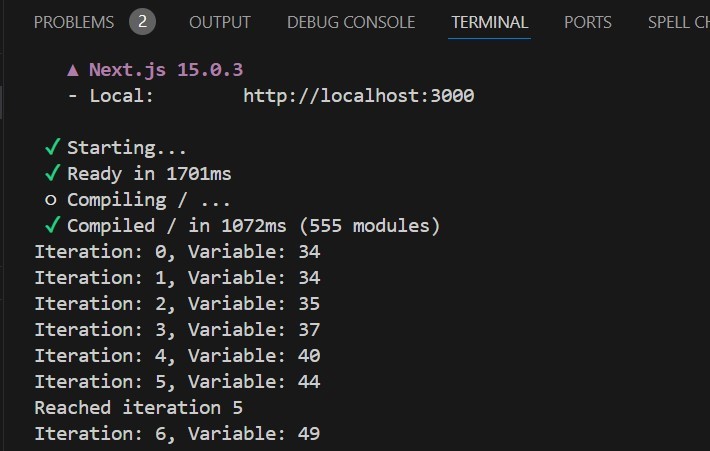Viewport: 710px width, 451px height.
Task: Go to the PORTS tab
Action: tap(587, 21)
